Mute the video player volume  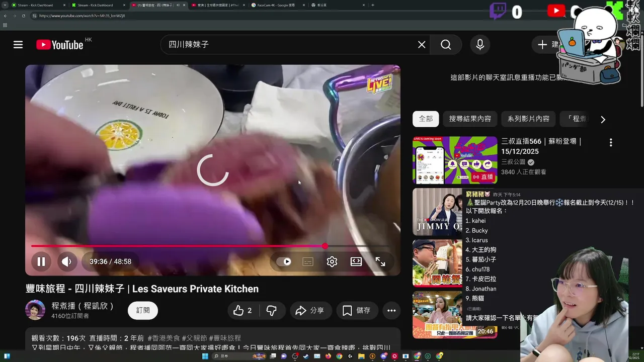pyautogui.click(x=66, y=261)
